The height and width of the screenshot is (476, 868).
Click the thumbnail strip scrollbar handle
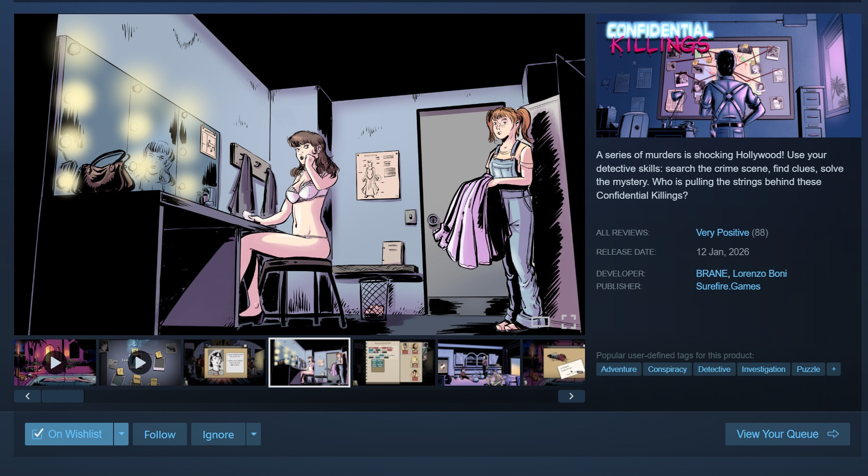(x=63, y=396)
